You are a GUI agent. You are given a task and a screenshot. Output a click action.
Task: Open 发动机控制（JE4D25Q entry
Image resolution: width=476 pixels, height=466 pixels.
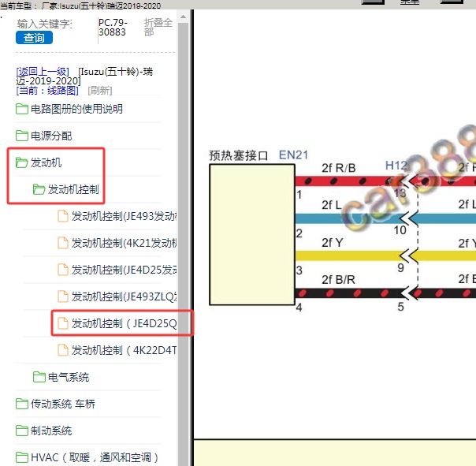[124, 323]
